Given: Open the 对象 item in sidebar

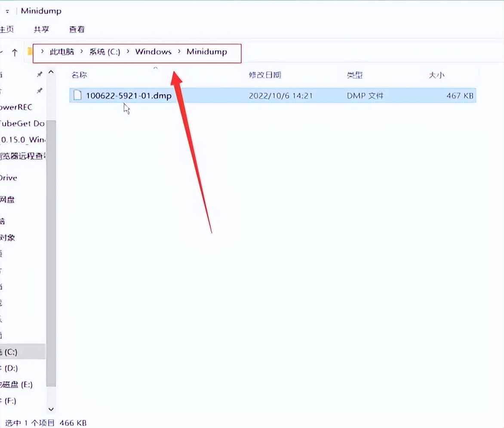Looking at the screenshot, I should pos(7,238).
